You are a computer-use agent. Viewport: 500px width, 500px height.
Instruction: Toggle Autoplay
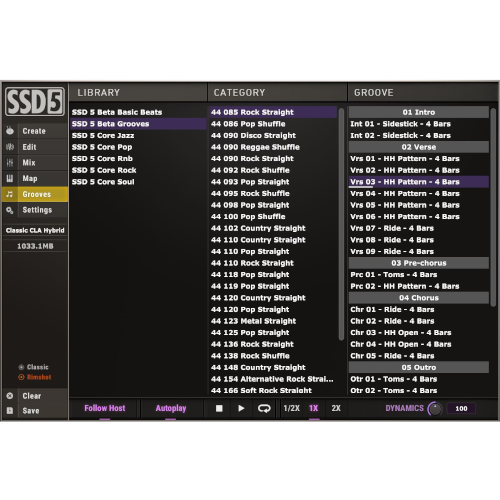[171, 408]
